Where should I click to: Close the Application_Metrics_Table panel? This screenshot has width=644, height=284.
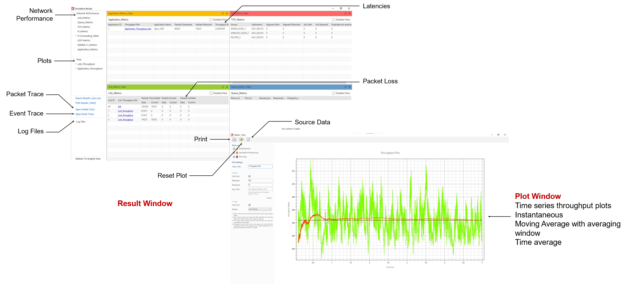coord(227,13)
